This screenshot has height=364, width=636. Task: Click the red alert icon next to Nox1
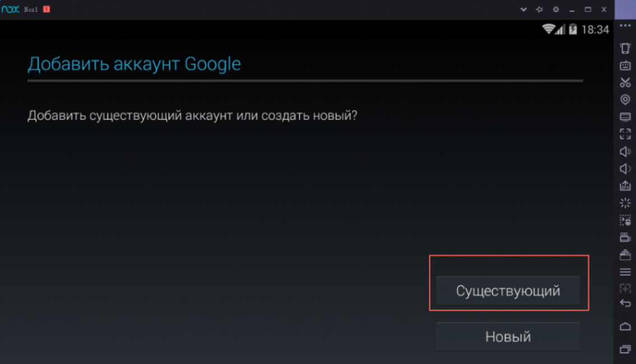coord(47,9)
